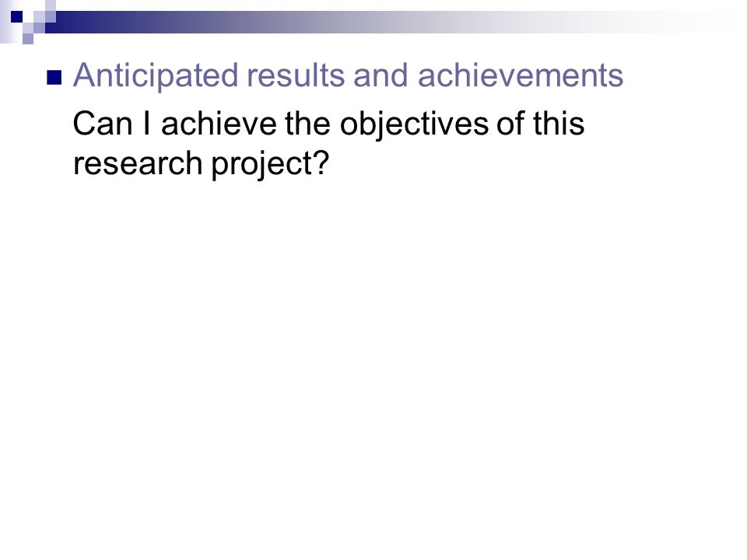Click the letter "I" after "Can"
This screenshot has height=560, width=747.
click(x=146, y=124)
